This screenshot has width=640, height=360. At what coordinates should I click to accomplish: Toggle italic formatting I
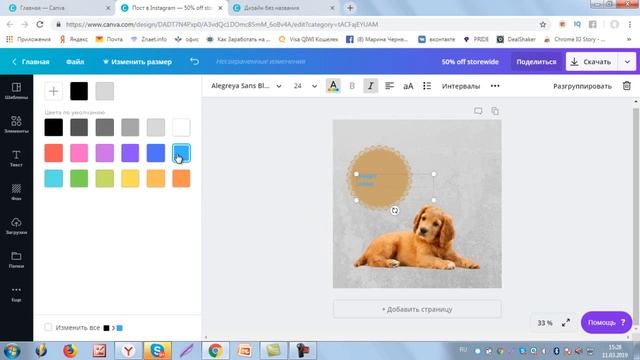[371, 86]
